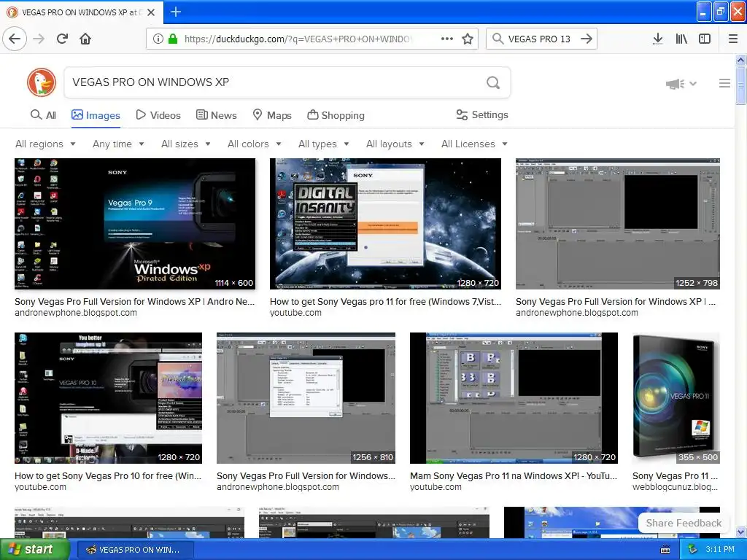Expand the All colors filter
The height and width of the screenshot is (560, 747).
[x=255, y=144]
